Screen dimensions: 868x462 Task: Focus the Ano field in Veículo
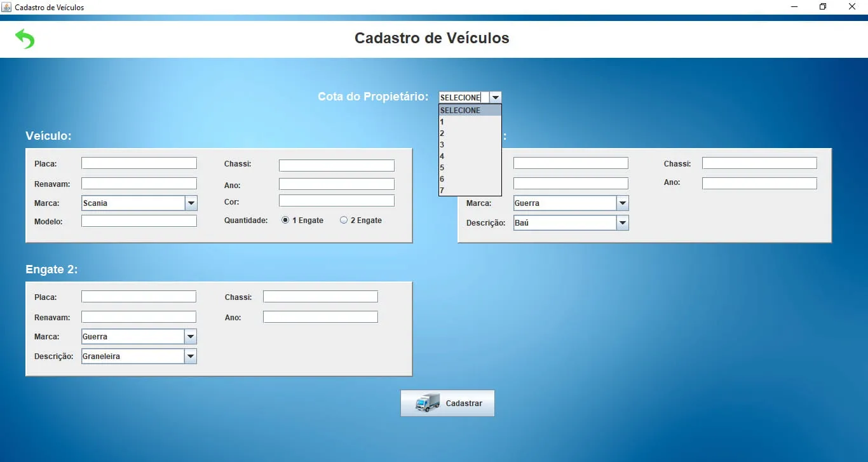337,184
